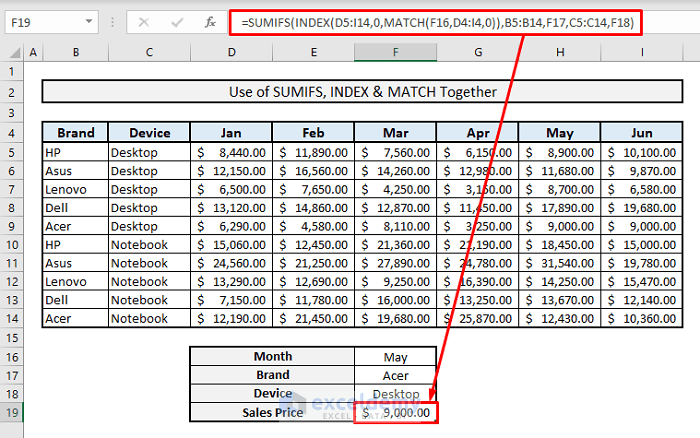Viewport: 700px width, 438px height.
Task: Click the Jan header cell
Action: click(x=231, y=133)
